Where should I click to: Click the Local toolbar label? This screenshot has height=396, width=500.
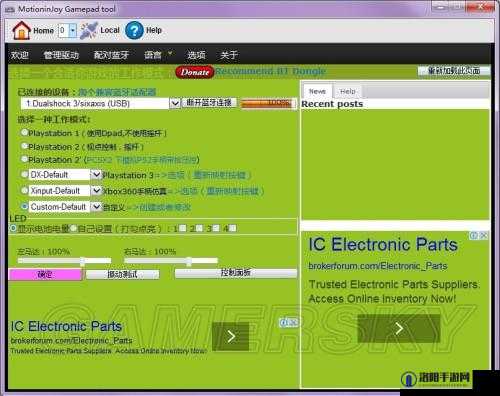tap(110, 30)
